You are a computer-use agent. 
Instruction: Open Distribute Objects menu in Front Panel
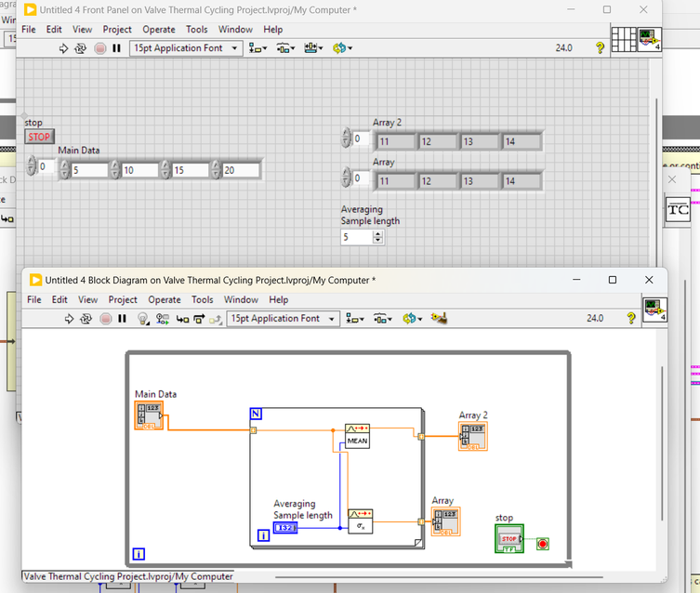click(285, 48)
